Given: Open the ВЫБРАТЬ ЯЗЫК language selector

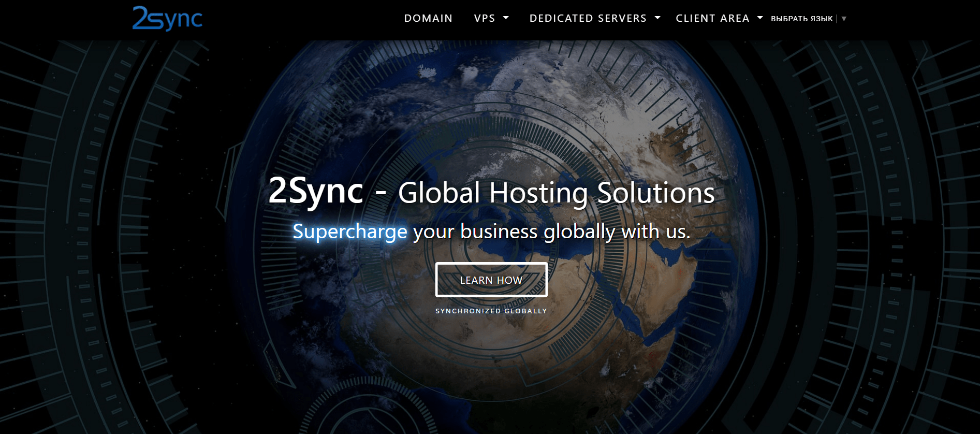Looking at the screenshot, I should tap(802, 19).
